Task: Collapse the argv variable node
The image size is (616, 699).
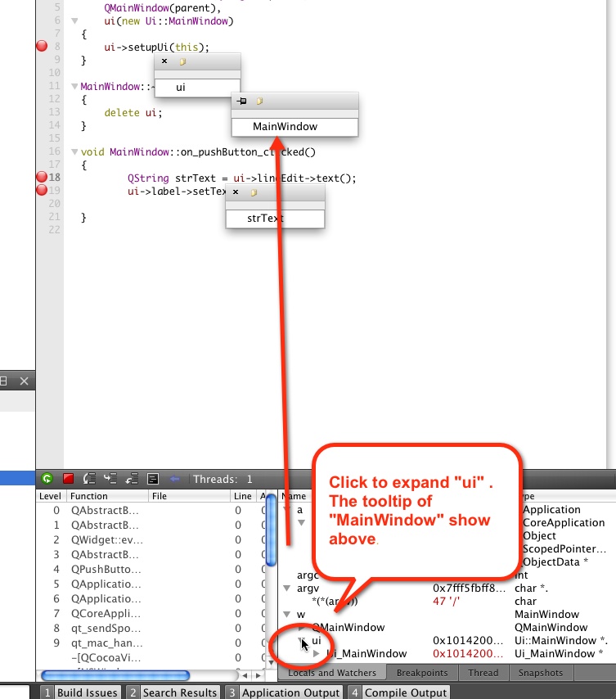Action: (x=287, y=589)
